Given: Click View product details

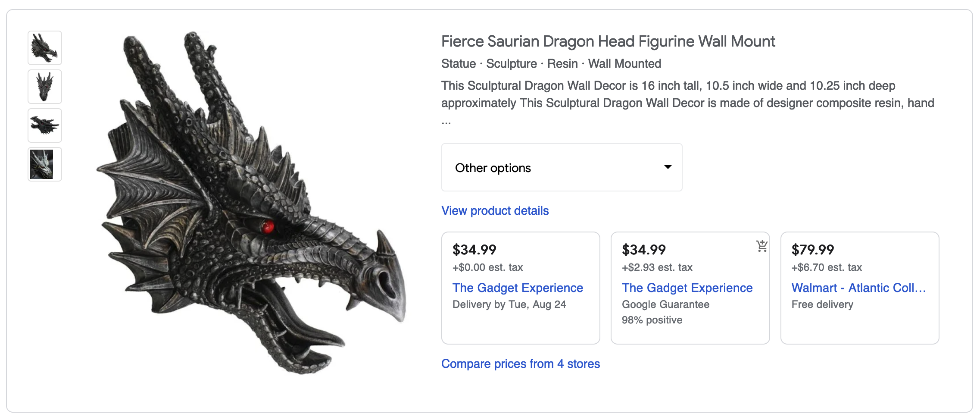Looking at the screenshot, I should [494, 210].
